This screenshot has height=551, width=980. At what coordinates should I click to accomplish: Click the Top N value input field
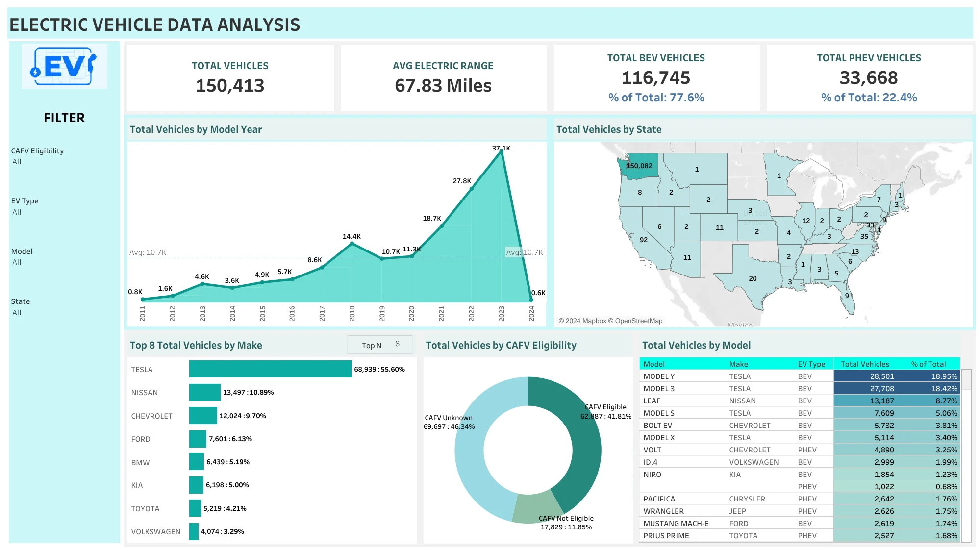(397, 345)
